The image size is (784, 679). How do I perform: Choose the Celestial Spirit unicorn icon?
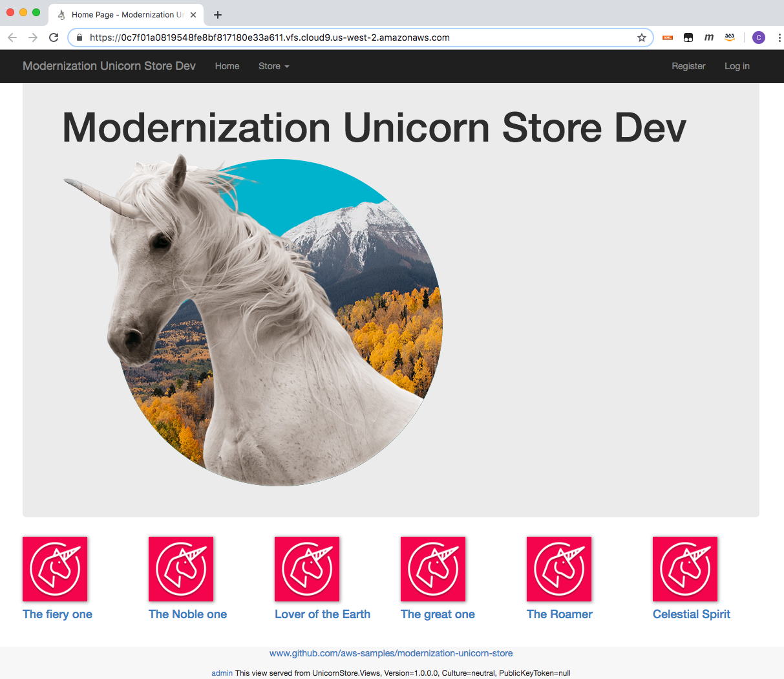685,569
